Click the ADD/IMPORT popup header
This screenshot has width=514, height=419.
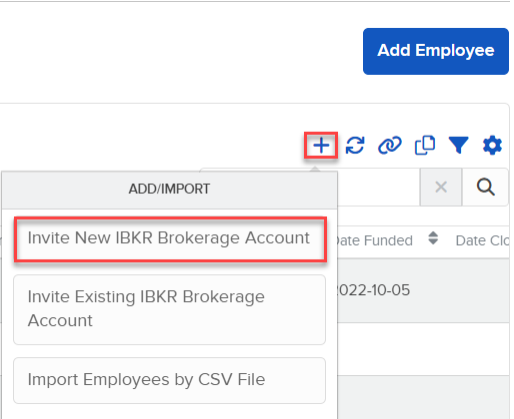click(169, 189)
